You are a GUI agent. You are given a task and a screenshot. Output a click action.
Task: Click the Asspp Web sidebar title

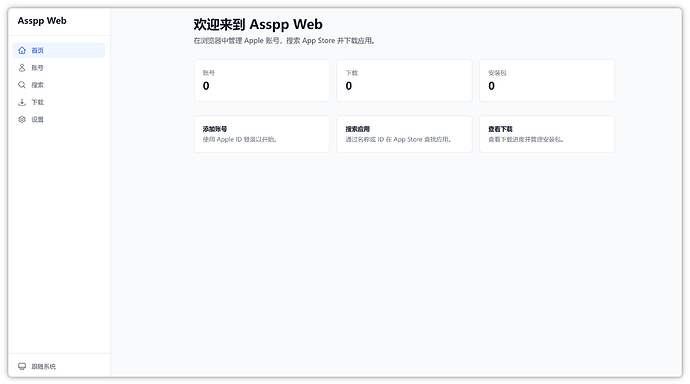tap(42, 21)
